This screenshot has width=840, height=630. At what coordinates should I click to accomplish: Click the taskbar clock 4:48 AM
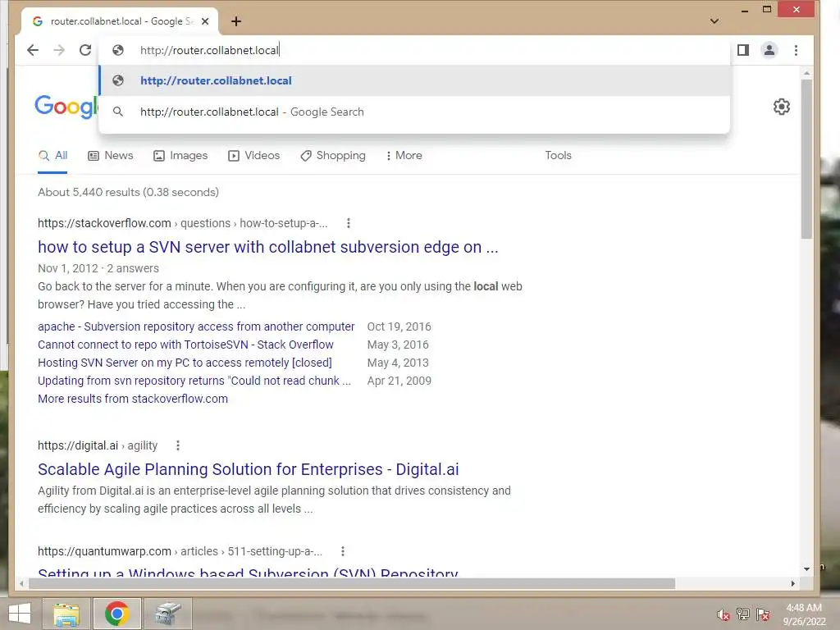tap(804, 608)
